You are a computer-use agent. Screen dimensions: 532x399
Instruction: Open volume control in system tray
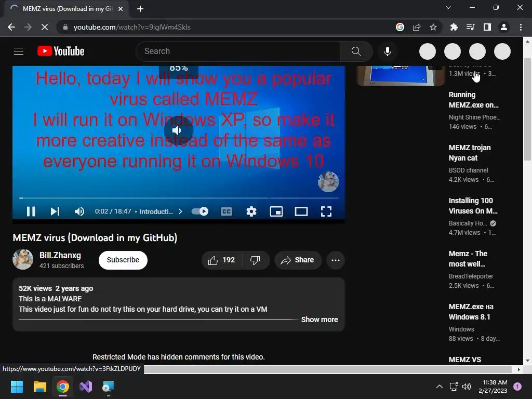coord(467,387)
